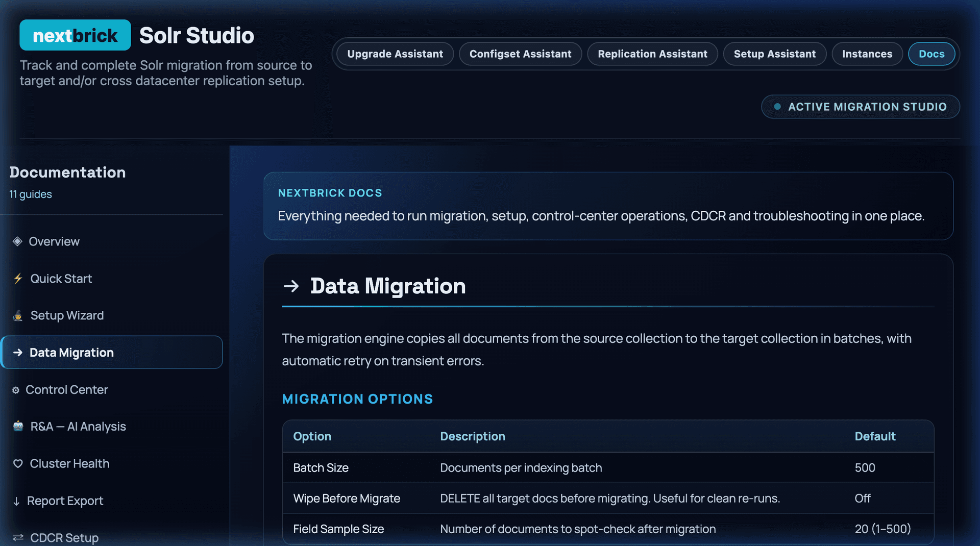Viewport: 980px width, 546px height.
Task: Click the diamond icon beside Overview
Action: pyautogui.click(x=18, y=241)
